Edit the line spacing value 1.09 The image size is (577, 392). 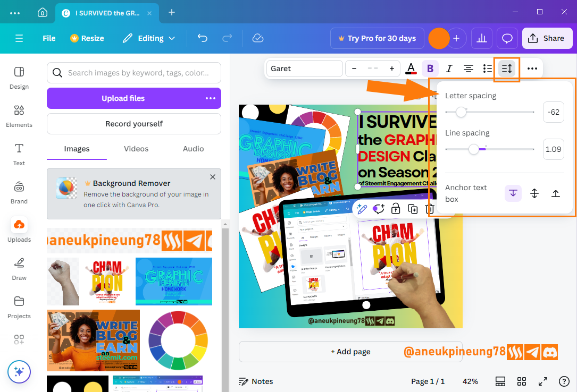click(553, 149)
